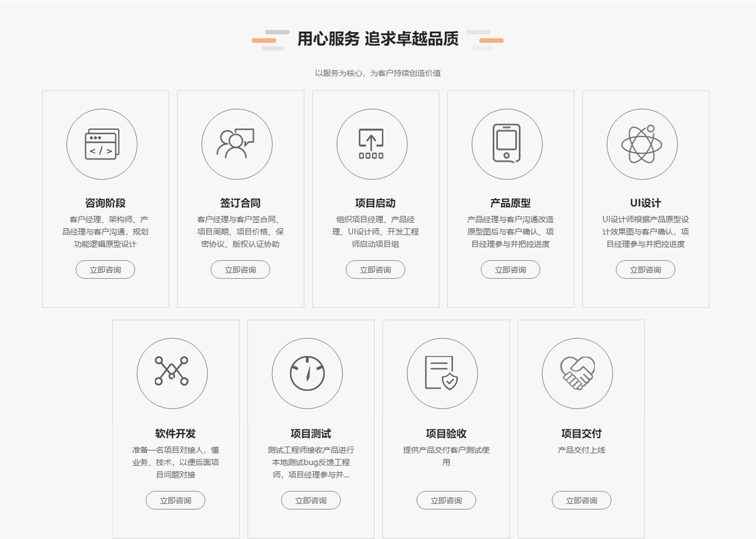This screenshot has width=756, height=539.
Task: Click 立即咨询 in the 项目验收 card
Action: [446, 500]
